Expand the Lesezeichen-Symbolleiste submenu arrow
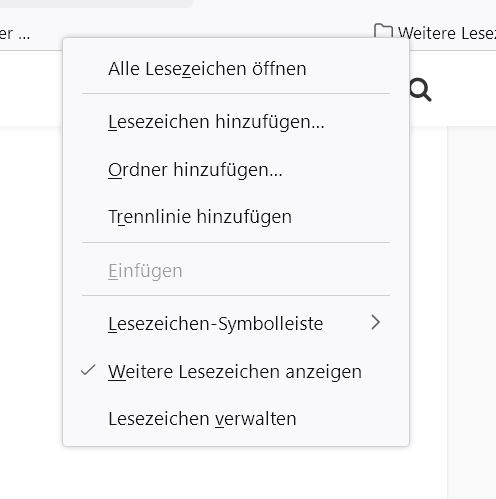Image resolution: width=496 pixels, height=499 pixels. click(376, 322)
